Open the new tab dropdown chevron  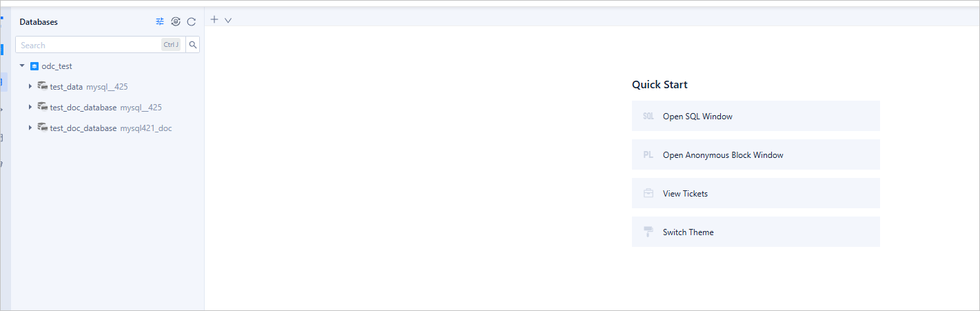click(228, 21)
